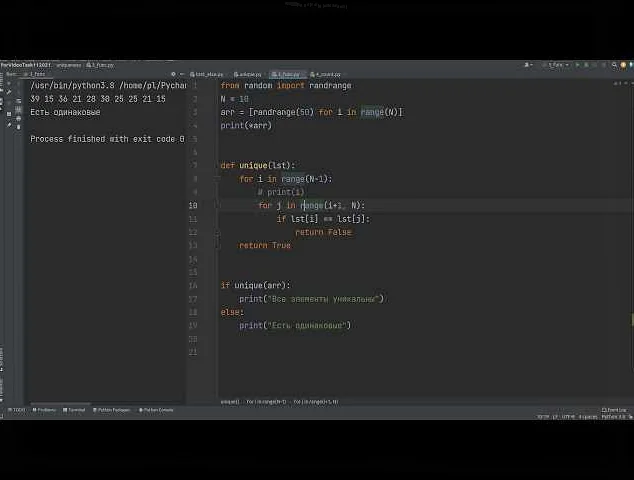Click the pin tab icon in Run panel
Viewport: 634px width, 480px height.
[9, 125]
